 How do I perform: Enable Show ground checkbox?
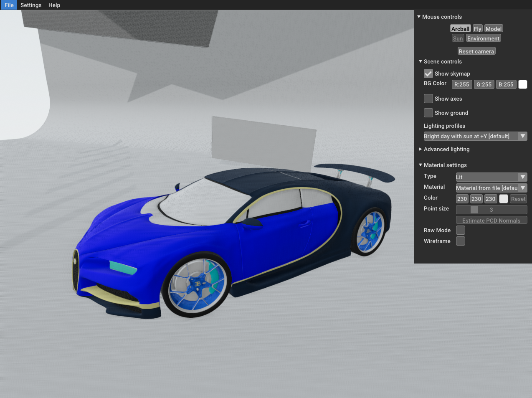(x=428, y=113)
